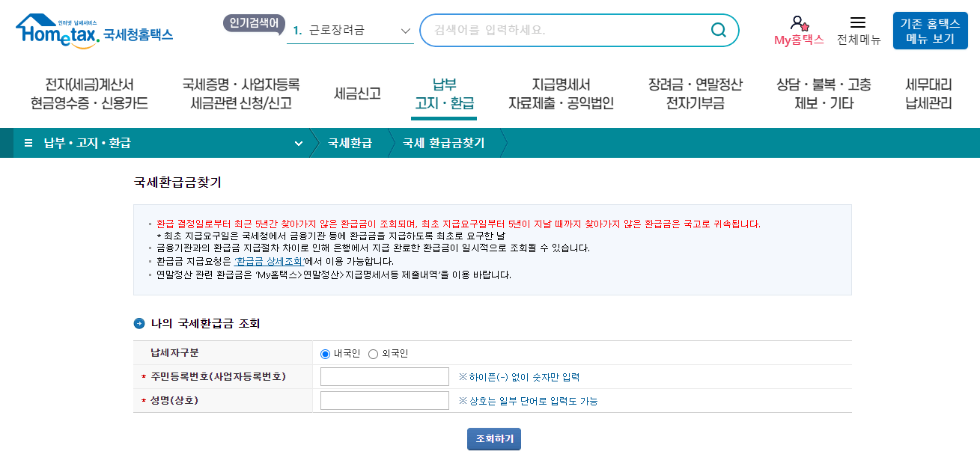Open 세무대리 납세관리 menu
Viewport: 980px width, 460px height.
click(x=928, y=94)
